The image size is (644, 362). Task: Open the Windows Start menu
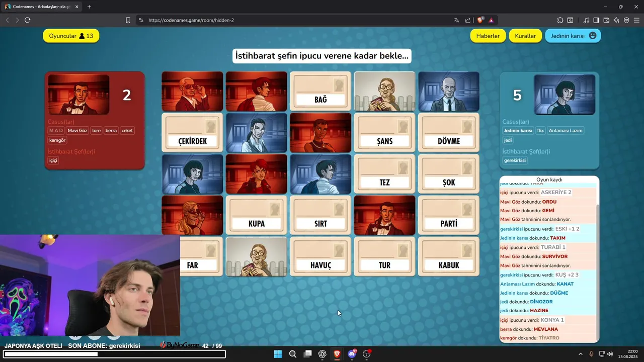tap(278, 354)
